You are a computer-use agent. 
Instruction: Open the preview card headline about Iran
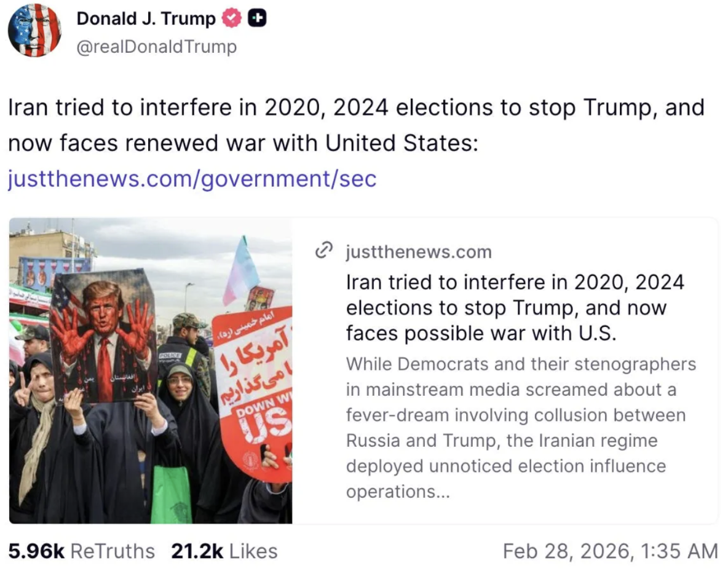tap(515, 307)
